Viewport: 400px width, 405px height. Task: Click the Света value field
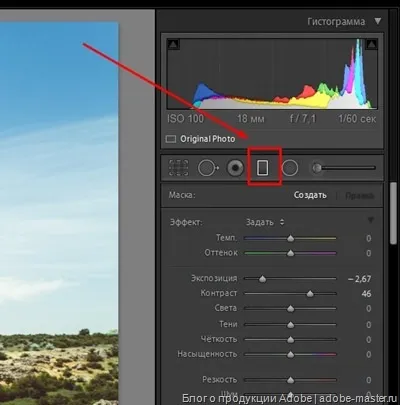coord(368,309)
